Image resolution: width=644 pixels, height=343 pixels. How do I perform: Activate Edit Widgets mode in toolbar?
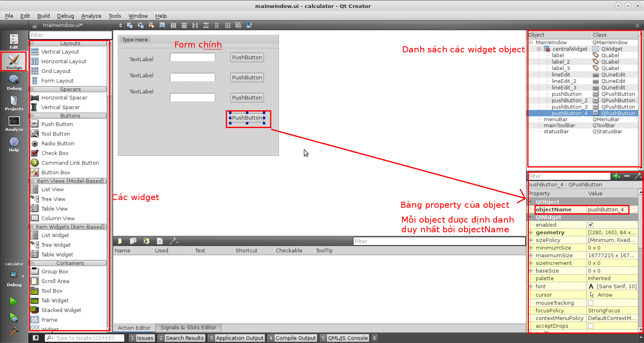[130, 25]
